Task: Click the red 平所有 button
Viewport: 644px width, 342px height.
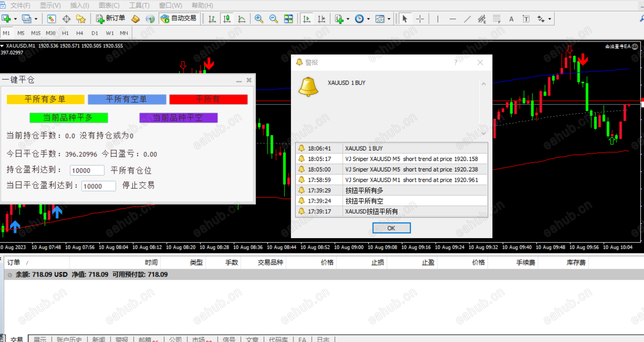Action: (208, 99)
